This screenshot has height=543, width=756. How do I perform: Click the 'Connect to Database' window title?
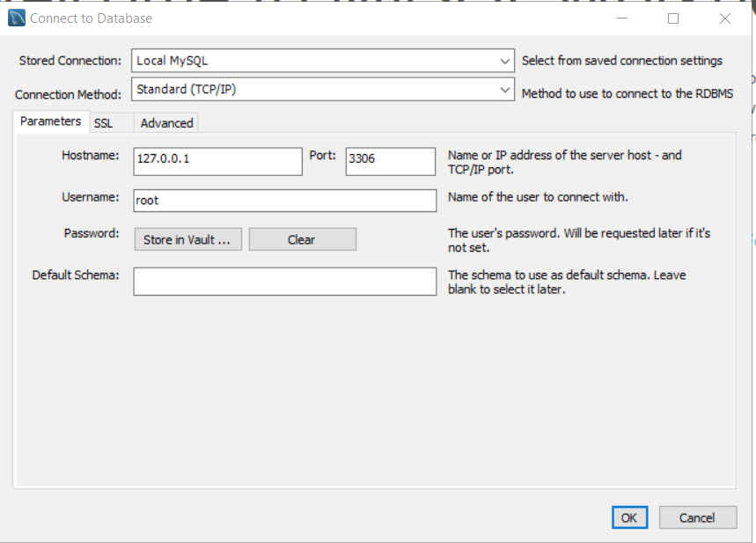coord(92,18)
